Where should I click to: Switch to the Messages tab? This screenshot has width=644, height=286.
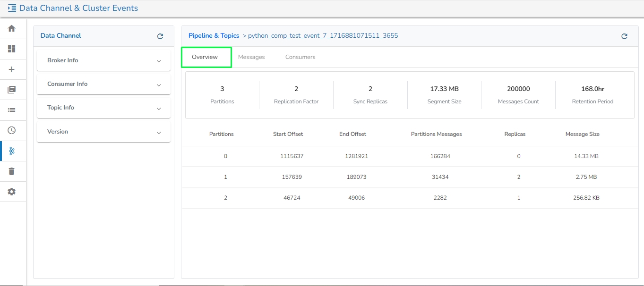(x=251, y=57)
